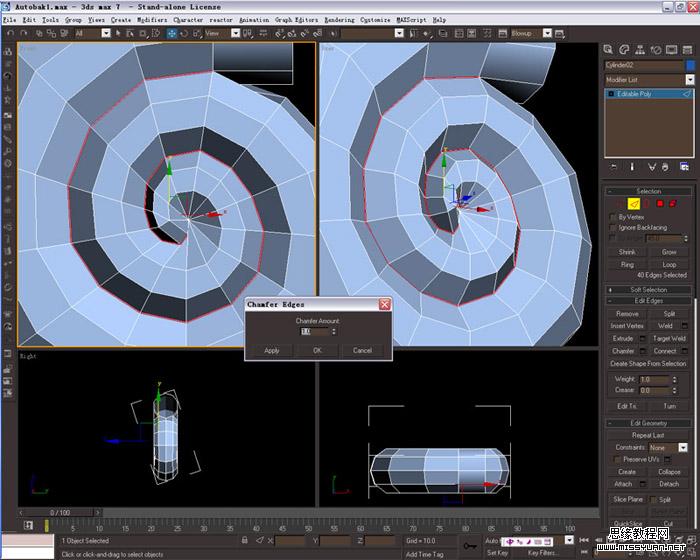
Task: Click Remove Modifier trash icon
Action: pos(665,167)
